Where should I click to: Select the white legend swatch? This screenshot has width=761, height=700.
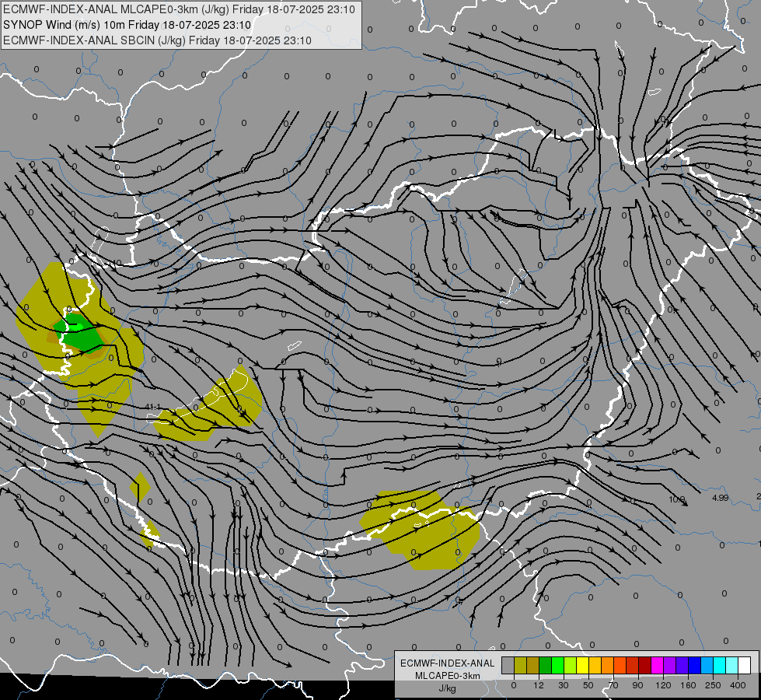point(745,665)
